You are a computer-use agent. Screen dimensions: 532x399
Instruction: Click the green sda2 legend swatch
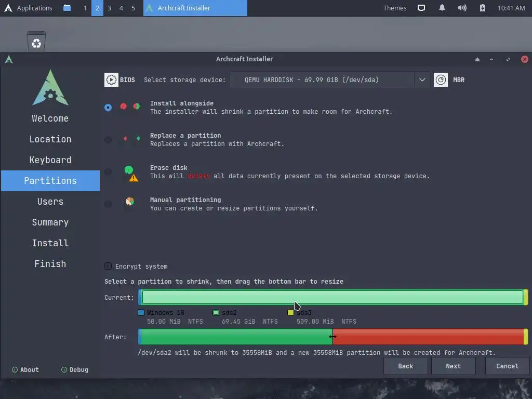(x=216, y=312)
